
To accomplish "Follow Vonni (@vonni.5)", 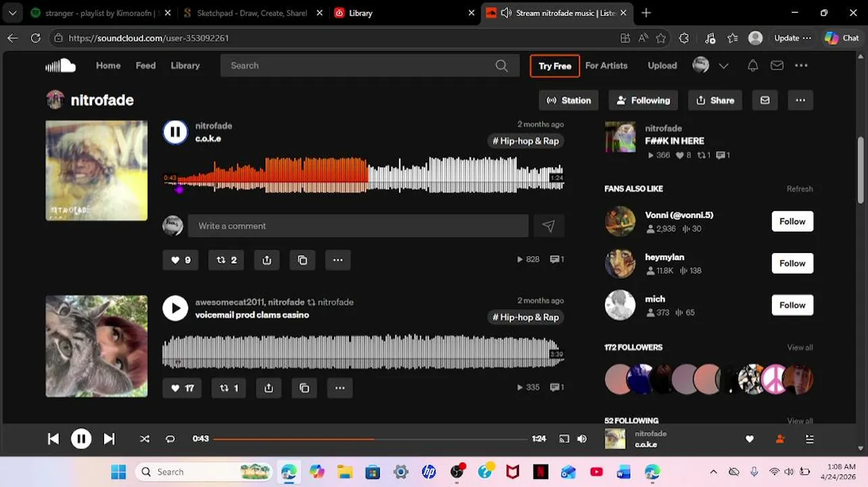I will point(792,221).
